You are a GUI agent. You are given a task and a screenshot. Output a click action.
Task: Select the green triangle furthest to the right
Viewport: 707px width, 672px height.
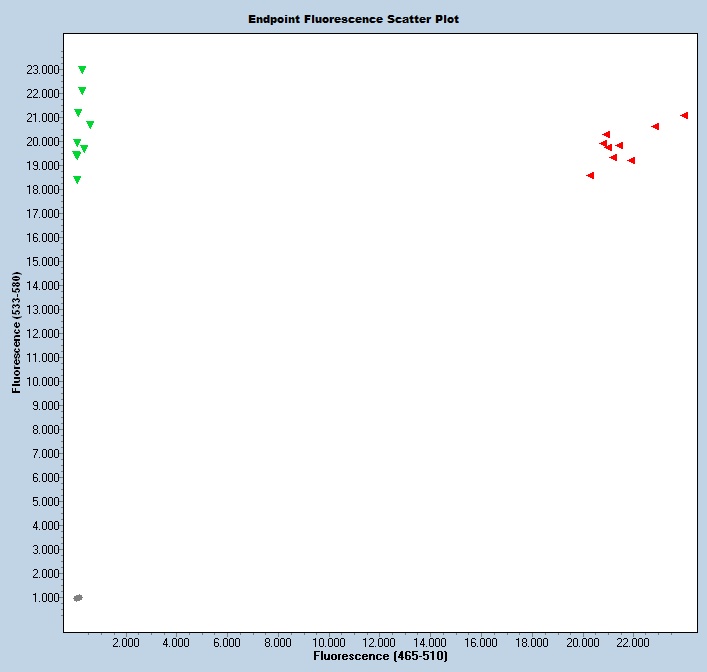point(90,125)
